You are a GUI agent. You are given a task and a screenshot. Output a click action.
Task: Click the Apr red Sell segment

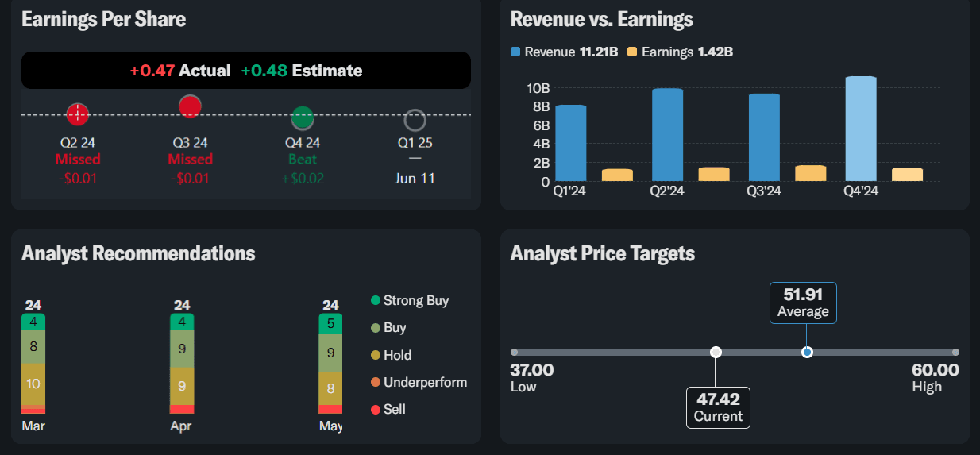coord(182,409)
